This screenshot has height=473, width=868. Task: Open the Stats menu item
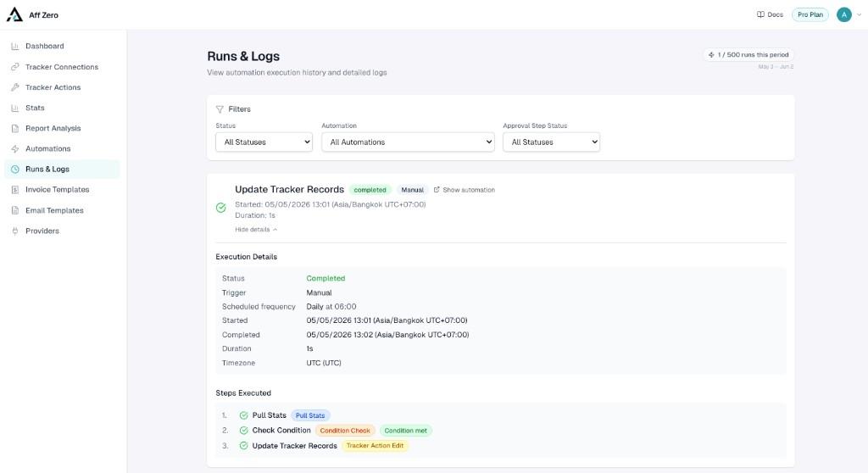(x=62, y=108)
